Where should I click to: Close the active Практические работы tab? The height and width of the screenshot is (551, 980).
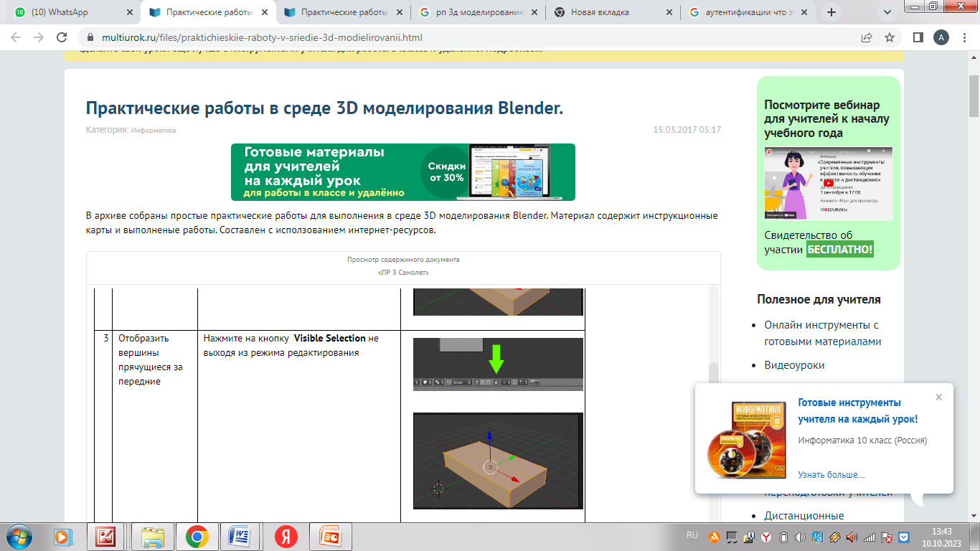click(263, 12)
